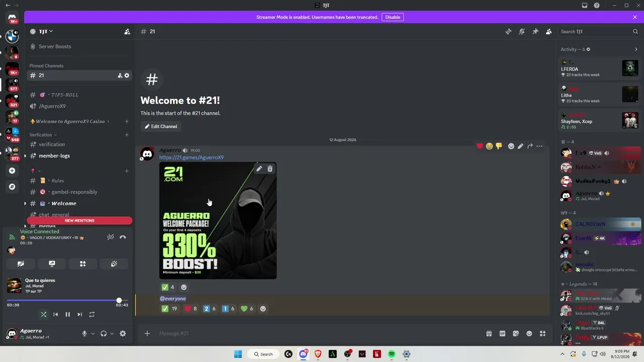Viewport: 644px width, 362px height.
Task: Toggle noise suppression in voice panel
Action: click(111, 237)
